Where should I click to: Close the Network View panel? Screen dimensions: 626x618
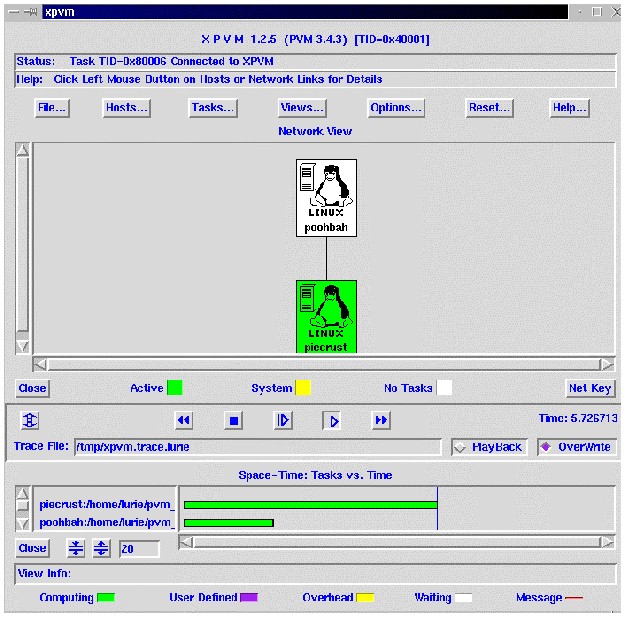[32, 388]
